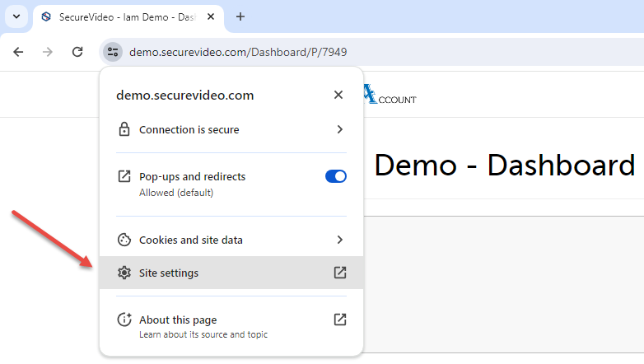Click the site information icon in address bar
644x364 pixels.
[113, 52]
